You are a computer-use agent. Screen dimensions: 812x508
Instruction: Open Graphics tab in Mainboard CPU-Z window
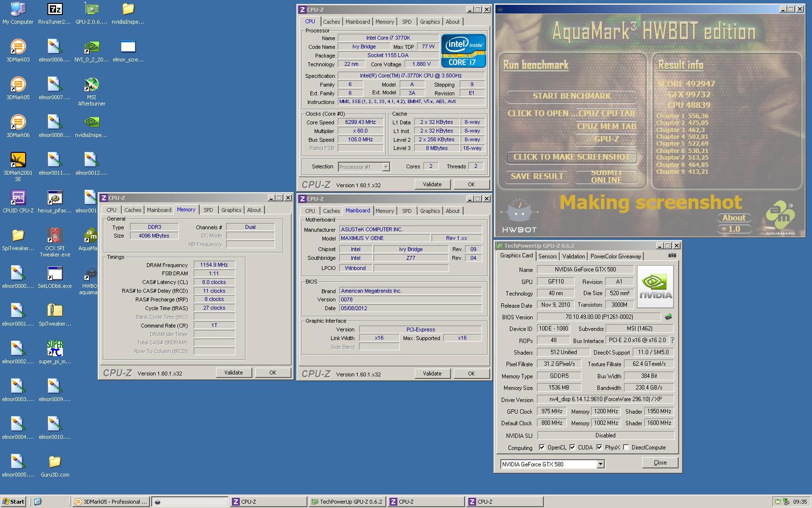point(430,211)
